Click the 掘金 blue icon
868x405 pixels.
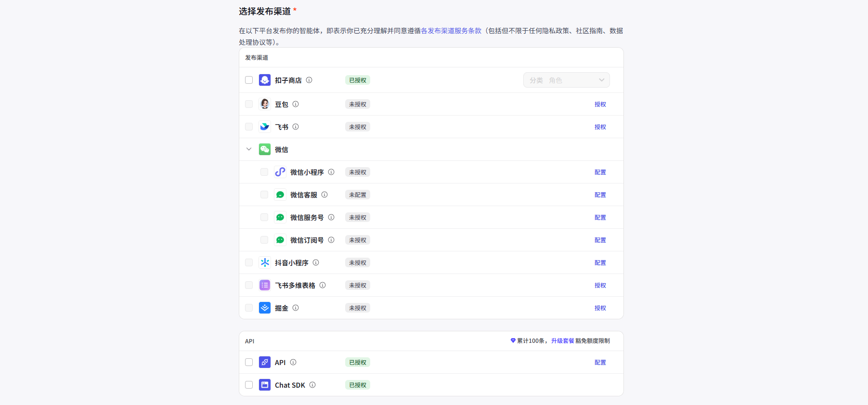265,308
